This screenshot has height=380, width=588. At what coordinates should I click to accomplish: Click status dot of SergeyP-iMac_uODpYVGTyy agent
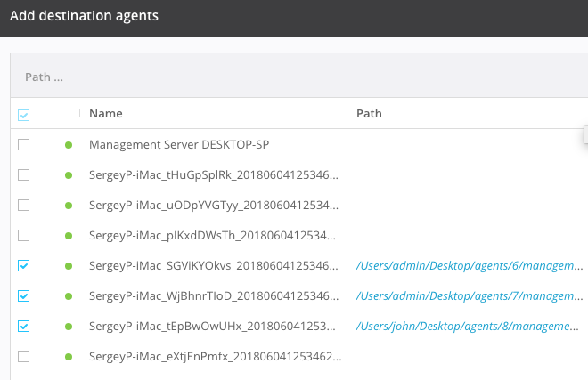pos(69,205)
